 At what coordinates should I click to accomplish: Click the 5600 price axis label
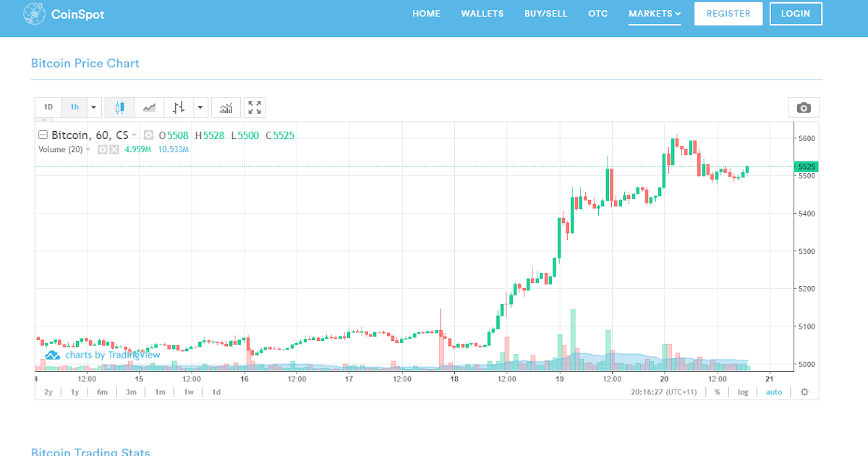tap(807, 138)
